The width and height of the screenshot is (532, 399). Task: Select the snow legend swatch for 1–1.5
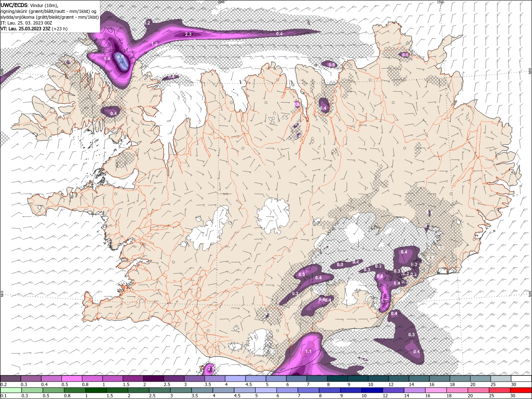(x=112, y=379)
